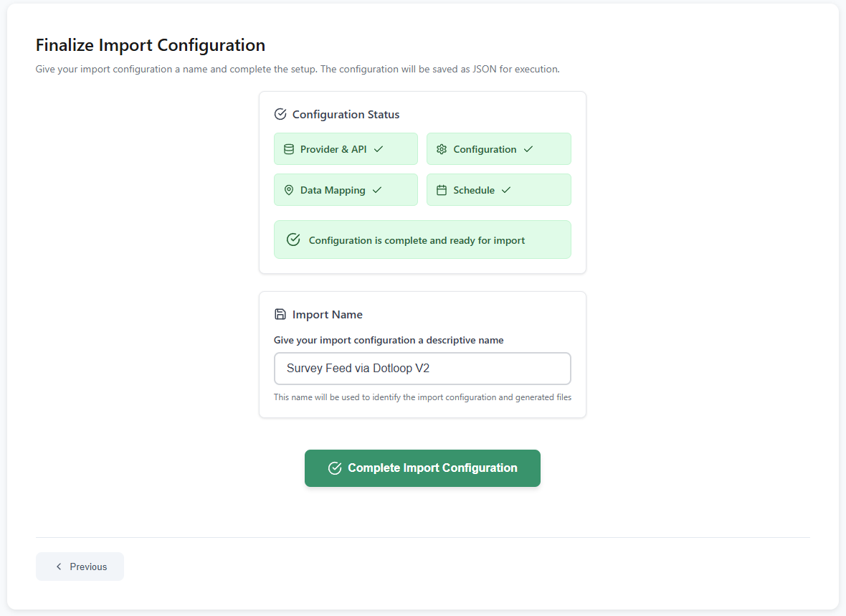
Task: Click the calendar icon beside Schedule
Action: click(442, 190)
